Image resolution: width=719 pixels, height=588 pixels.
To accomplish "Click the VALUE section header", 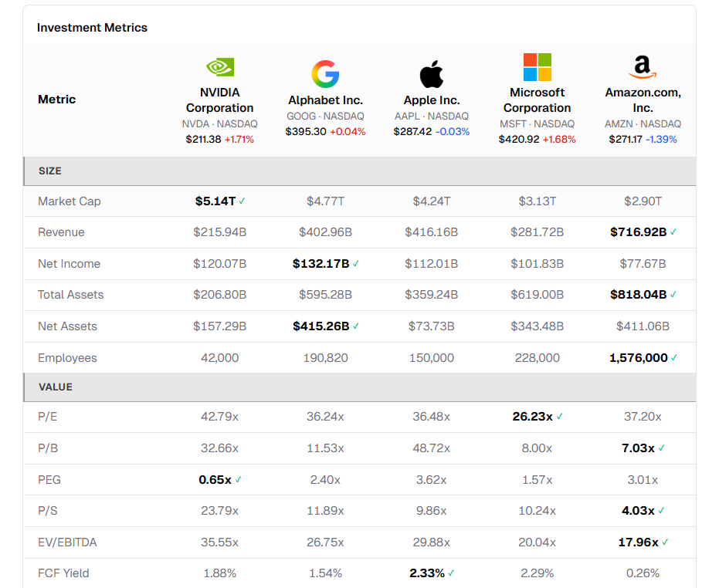I will point(360,387).
